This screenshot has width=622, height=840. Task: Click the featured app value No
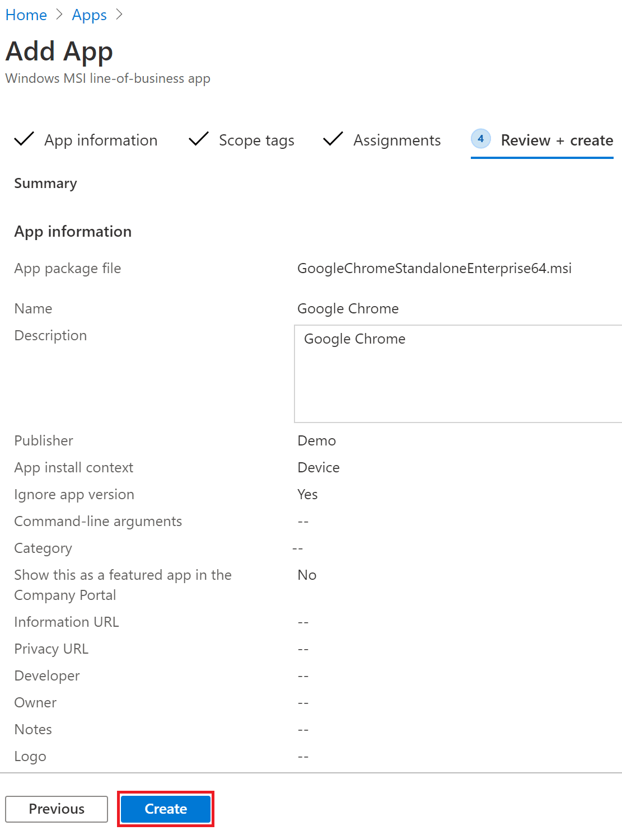[x=307, y=575]
